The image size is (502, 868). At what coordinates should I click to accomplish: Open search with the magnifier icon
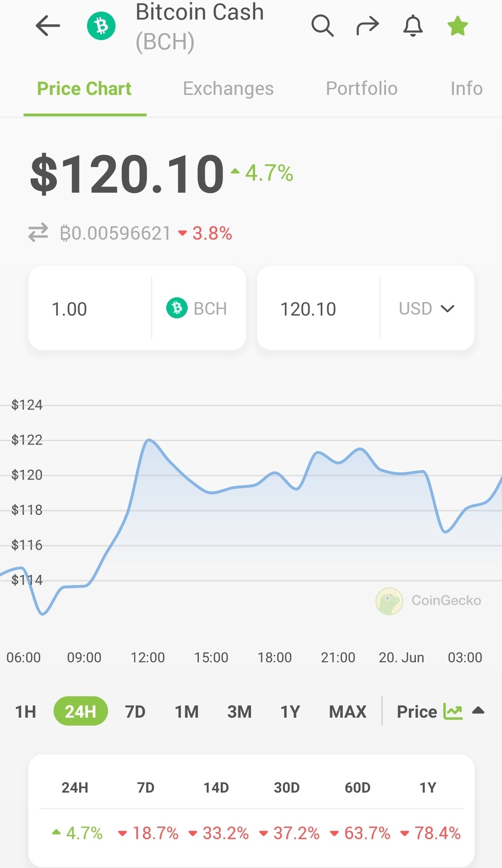[322, 26]
